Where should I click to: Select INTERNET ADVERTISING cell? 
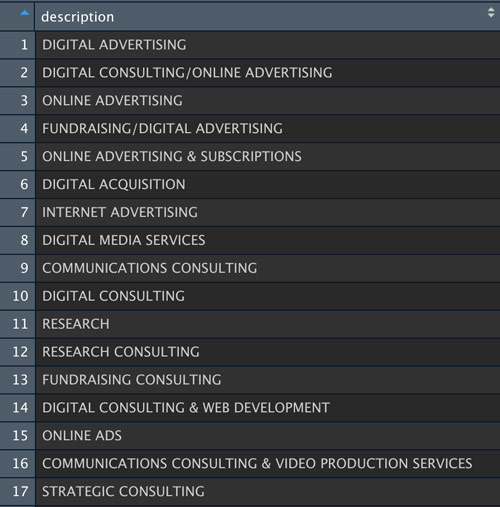pyautogui.click(x=268, y=212)
